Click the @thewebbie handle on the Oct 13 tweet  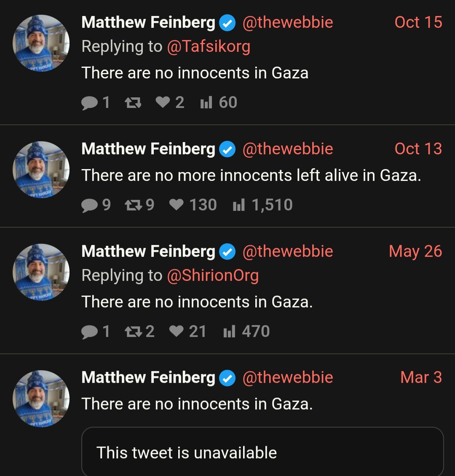(x=288, y=149)
